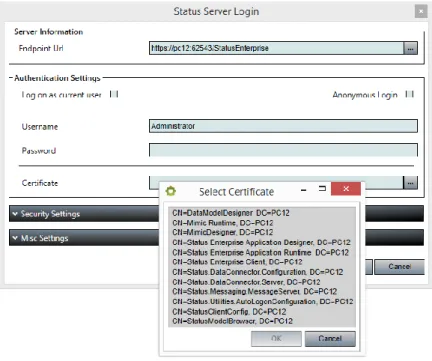Minimize the Select Certificate dialog
Viewport: 432px width, 361px height.
(x=303, y=190)
